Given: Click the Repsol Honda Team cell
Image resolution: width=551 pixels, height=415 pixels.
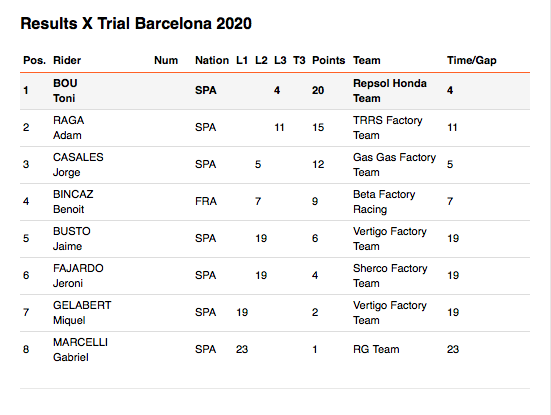Looking at the screenshot, I should [x=390, y=91].
